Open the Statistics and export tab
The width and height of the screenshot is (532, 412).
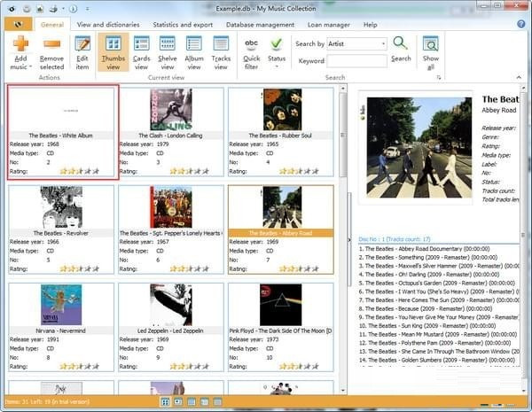click(183, 25)
